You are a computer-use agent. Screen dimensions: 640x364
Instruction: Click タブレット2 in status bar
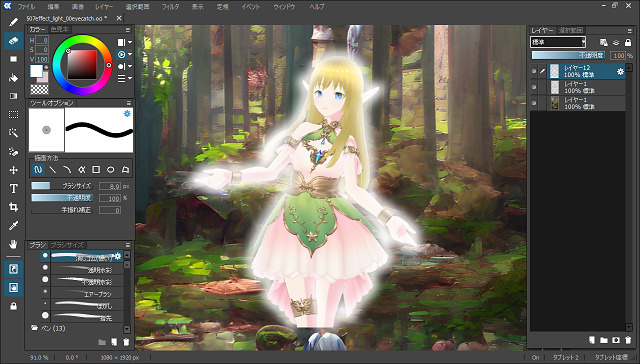[x=565, y=357]
